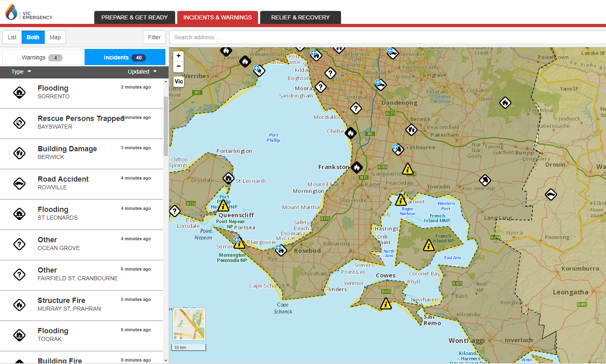This screenshot has width=606, height=364.
Task: Open the Type sort dropdown
Action: pyautogui.click(x=21, y=72)
